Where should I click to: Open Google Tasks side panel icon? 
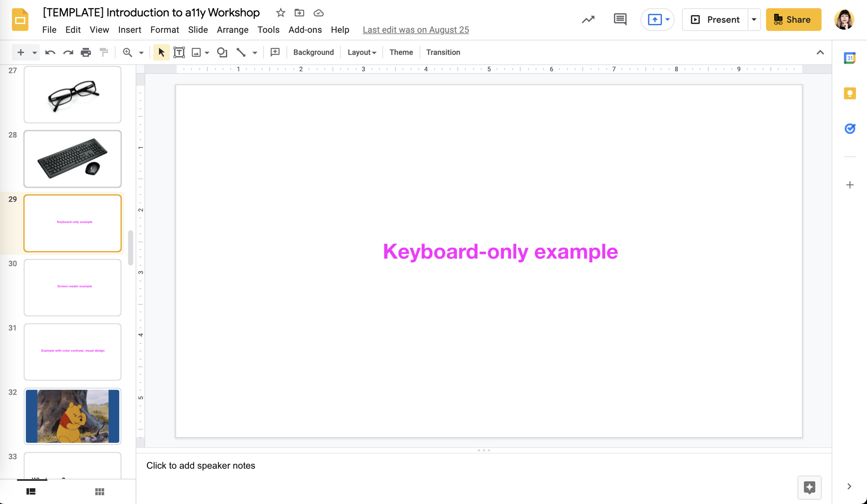(x=850, y=129)
